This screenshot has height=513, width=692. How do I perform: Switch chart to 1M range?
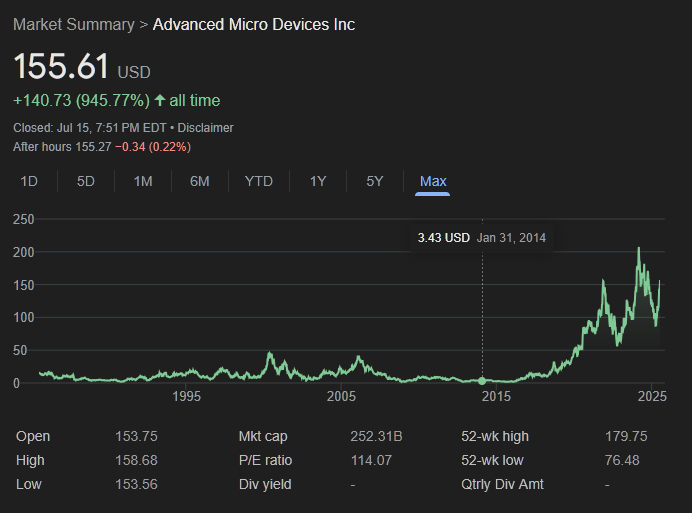pyautogui.click(x=143, y=181)
